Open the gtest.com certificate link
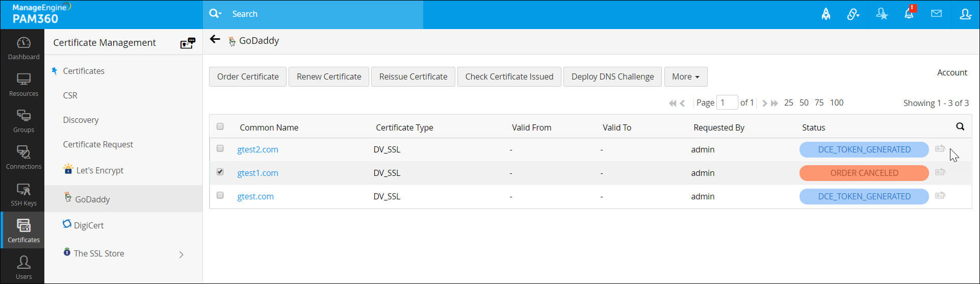 (255, 196)
